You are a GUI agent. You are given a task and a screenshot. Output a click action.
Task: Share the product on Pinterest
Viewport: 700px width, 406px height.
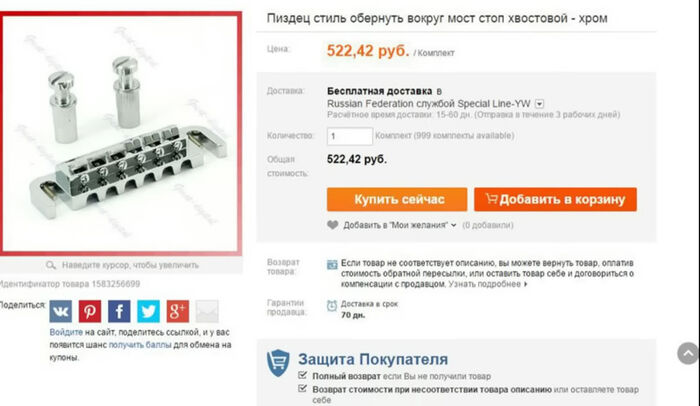click(x=90, y=311)
